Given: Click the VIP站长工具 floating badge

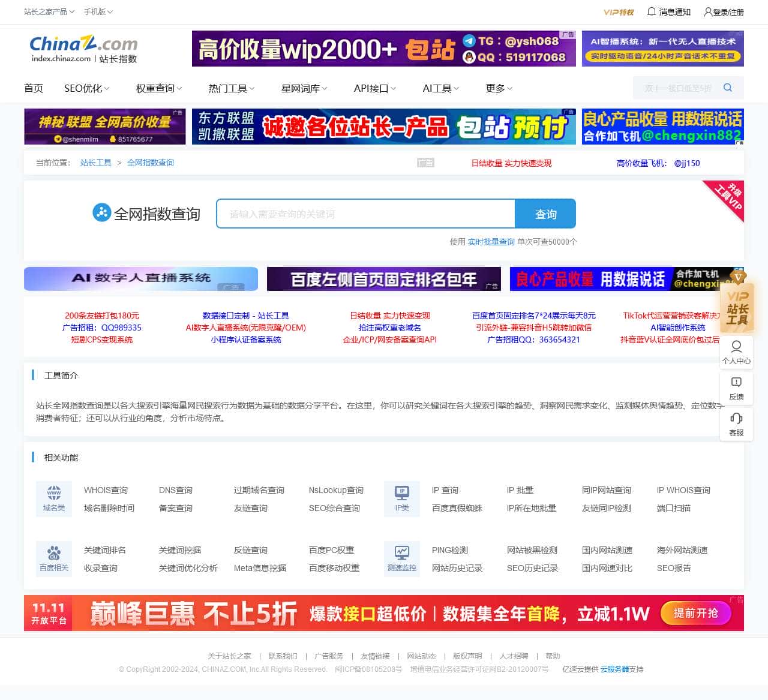Looking at the screenshot, I should coord(737,302).
